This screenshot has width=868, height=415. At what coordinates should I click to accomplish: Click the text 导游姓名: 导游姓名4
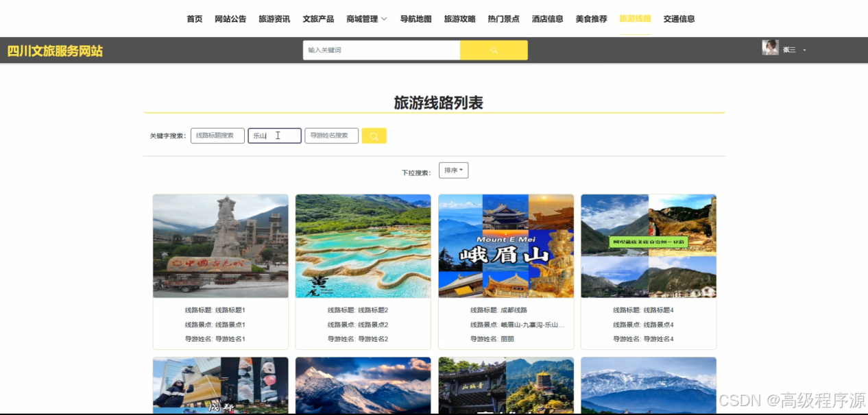(x=643, y=339)
